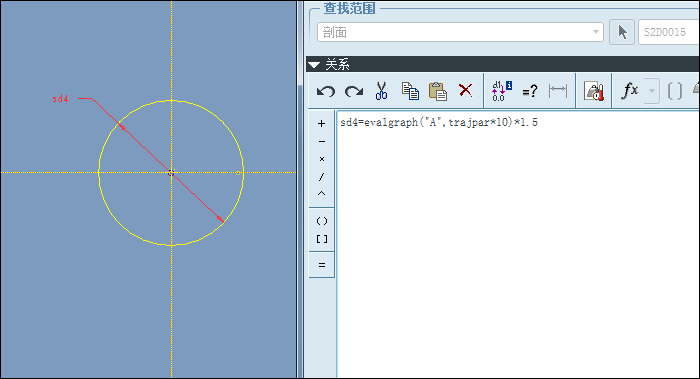This screenshot has width=700, height=379.
Task: Click the sd4 evalgraph relation line
Action: point(439,122)
